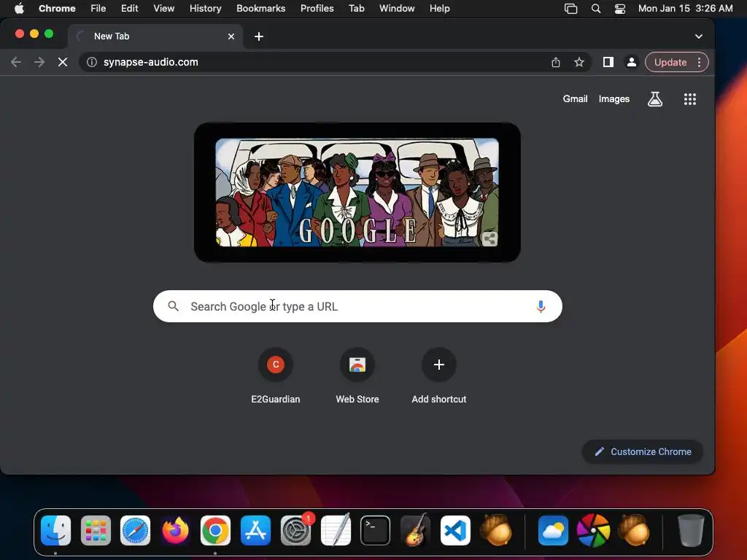The height and width of the screenshot is (560, 747).
Task: Open date and time in menu bar
Action: click(685, 9)
